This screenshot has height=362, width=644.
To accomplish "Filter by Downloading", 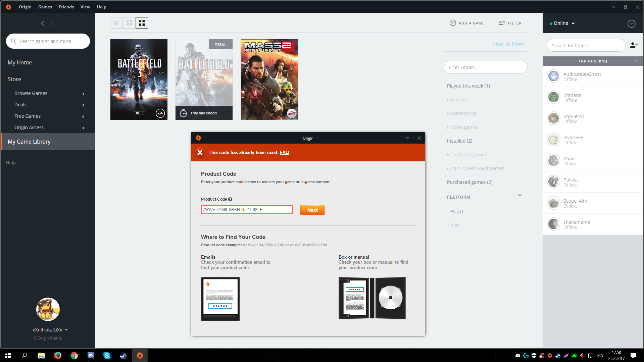I will 461,113.
